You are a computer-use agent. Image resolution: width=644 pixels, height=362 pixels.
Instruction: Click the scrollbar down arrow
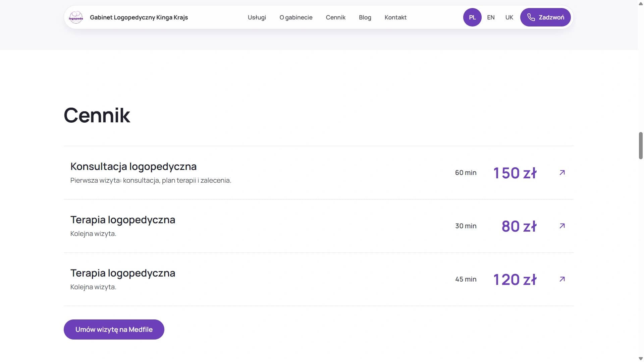pyautogui.click(x=641, y=358)
